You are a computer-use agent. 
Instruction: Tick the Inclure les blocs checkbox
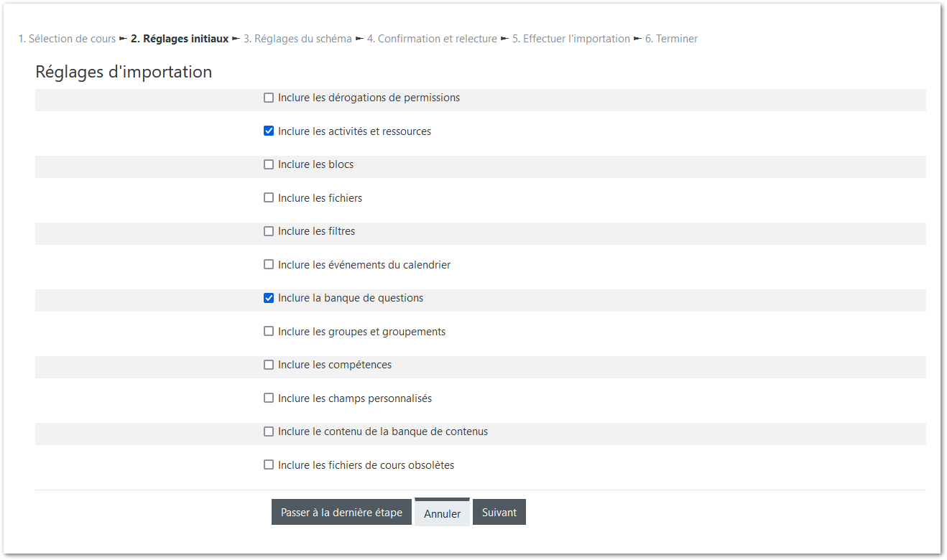coord(269,164)
